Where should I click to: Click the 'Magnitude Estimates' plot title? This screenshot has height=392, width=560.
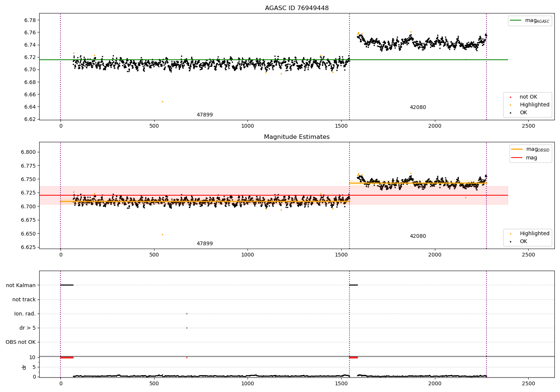point(297,137)
